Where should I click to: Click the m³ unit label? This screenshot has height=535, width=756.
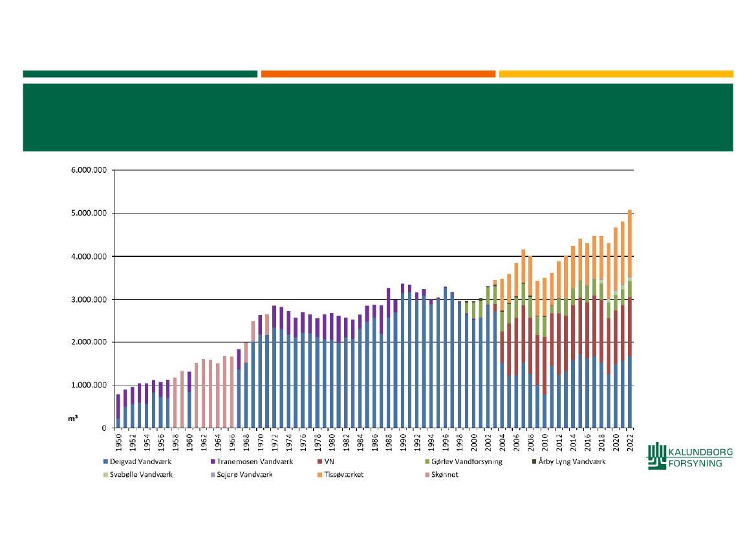(x=73, y=419)
